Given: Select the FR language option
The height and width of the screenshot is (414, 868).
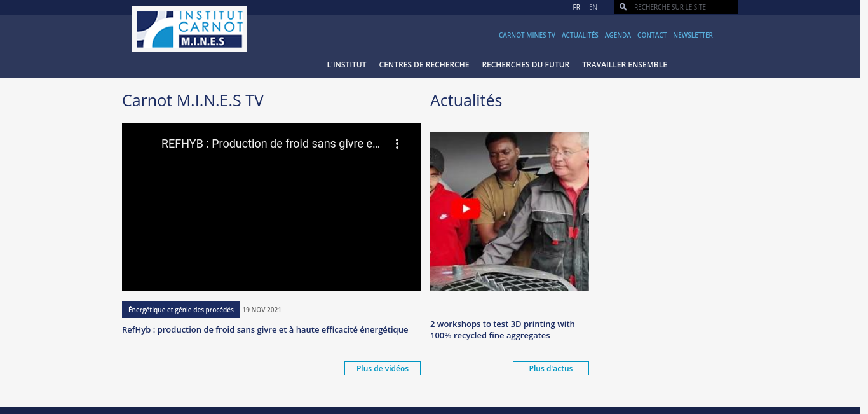Looking at the screenshot, I should (x=576, y=7).
